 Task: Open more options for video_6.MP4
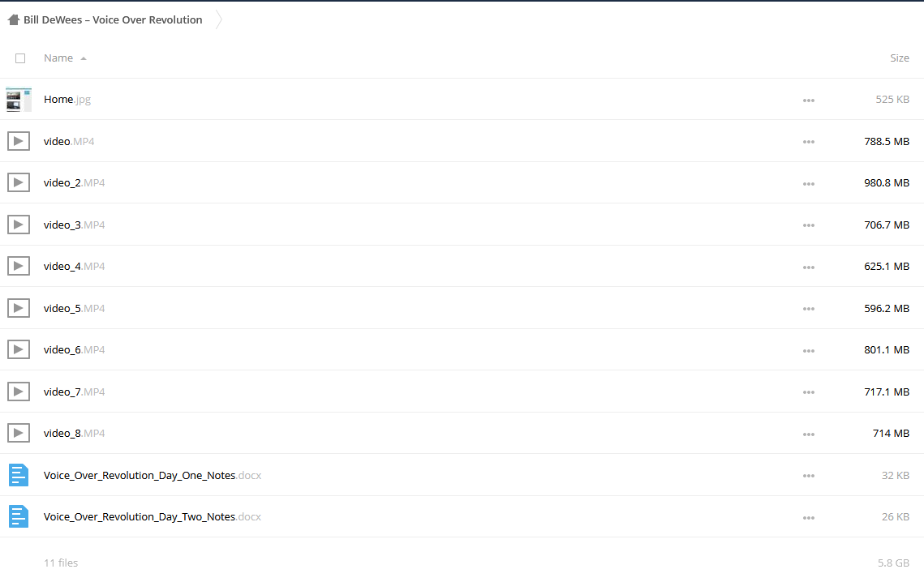[809, 351]
